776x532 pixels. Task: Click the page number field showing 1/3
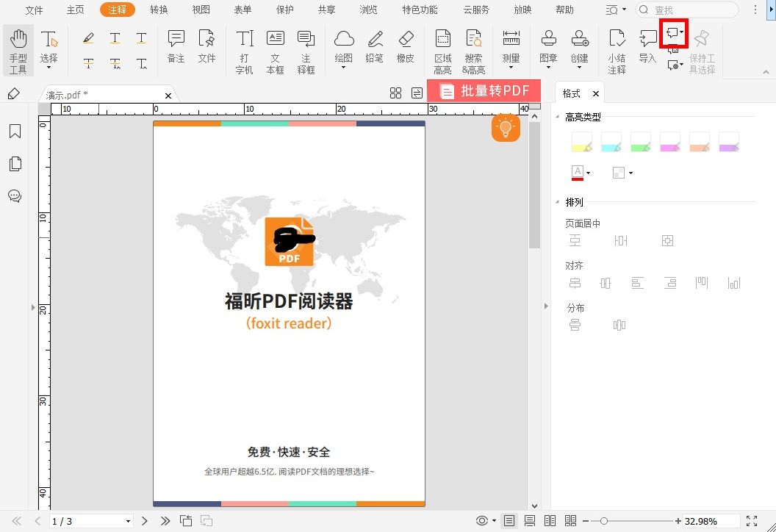pyautogui.click(x=88, y=521)
